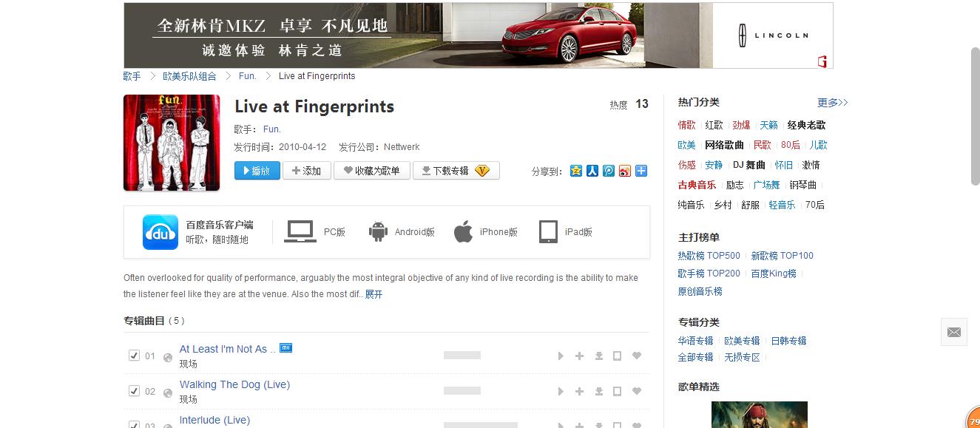Share album to Sina Weibo
This screenshot has width=980, height=428.
coord(625,171)
